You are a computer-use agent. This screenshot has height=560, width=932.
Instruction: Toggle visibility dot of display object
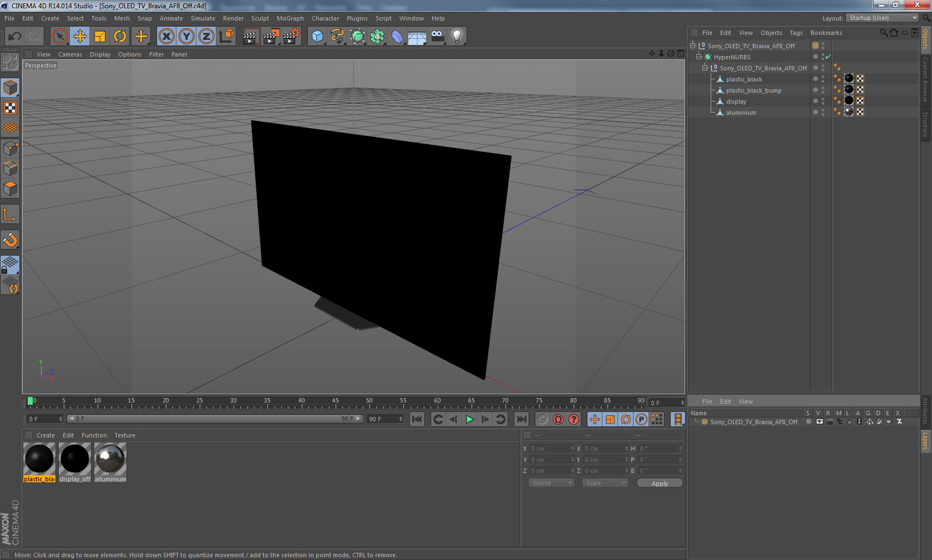(823, 101)
